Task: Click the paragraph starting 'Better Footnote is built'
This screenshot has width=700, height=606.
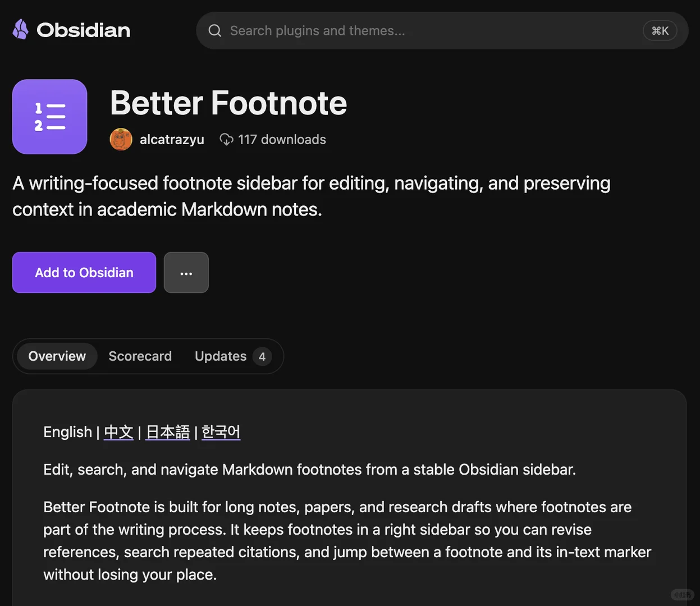Action: click(x=347, y=541)
